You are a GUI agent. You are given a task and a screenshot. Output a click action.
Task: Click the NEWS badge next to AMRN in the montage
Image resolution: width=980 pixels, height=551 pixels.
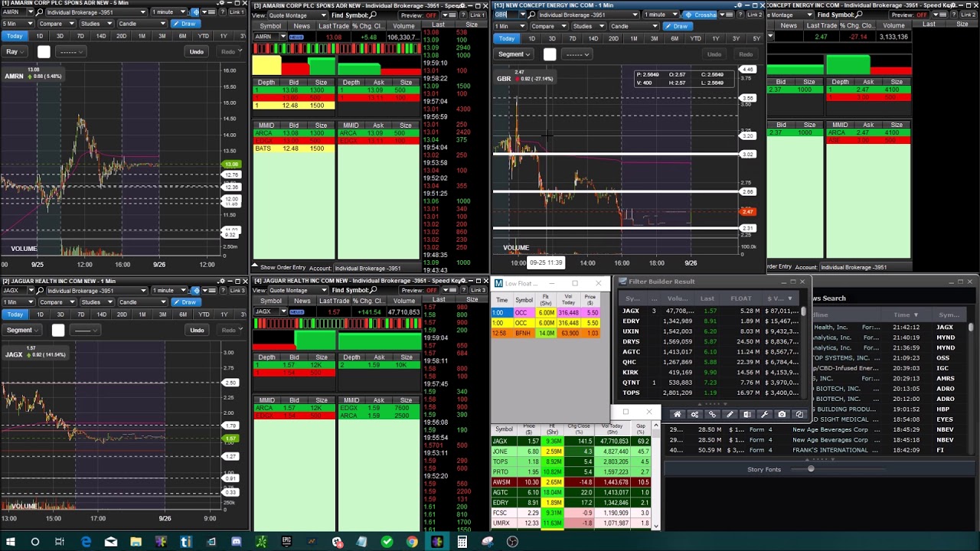296,37
